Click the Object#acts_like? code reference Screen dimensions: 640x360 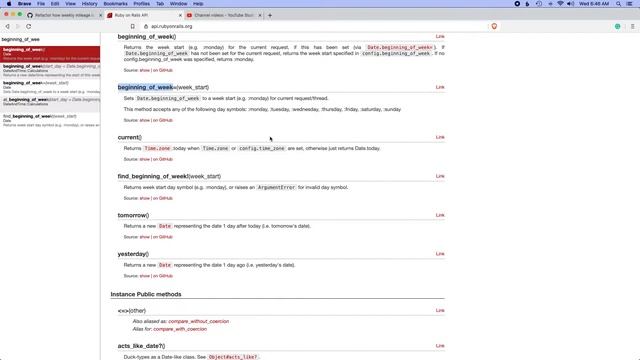(x=233, y=357)
